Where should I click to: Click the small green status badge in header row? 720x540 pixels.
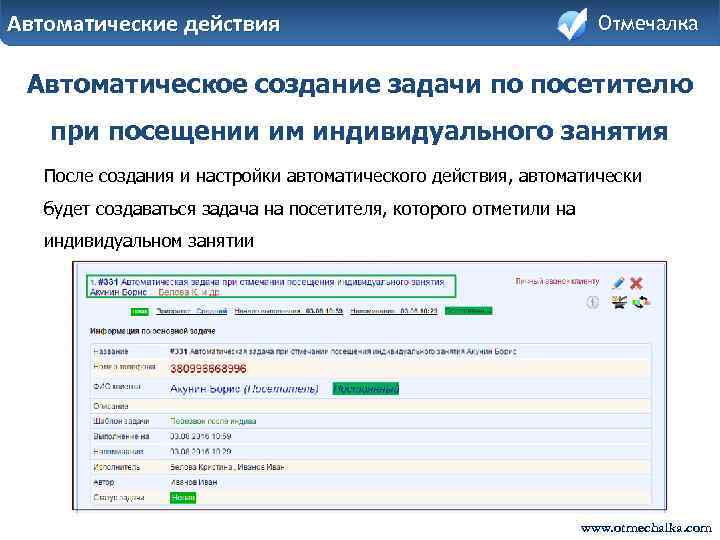(x=140, y=312)
